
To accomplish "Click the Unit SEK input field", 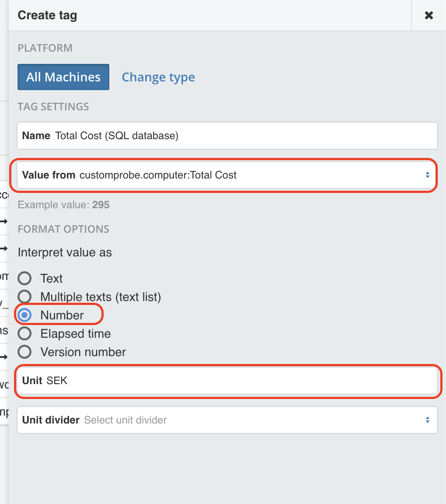I will 227,381.
